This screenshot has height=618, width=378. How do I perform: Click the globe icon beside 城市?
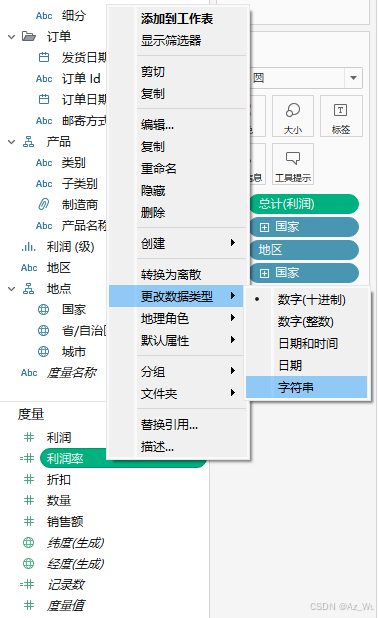point(43,352)
